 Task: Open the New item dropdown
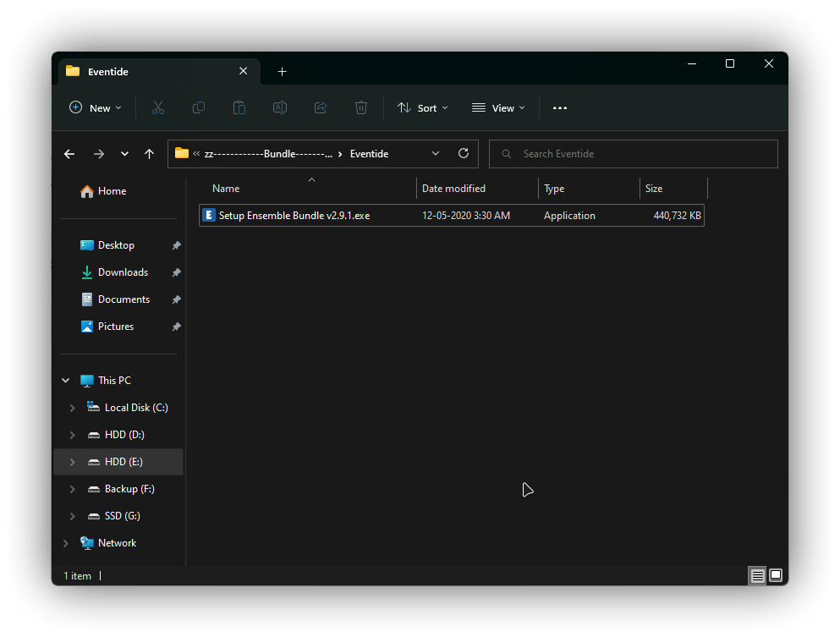tap(96, 107)
